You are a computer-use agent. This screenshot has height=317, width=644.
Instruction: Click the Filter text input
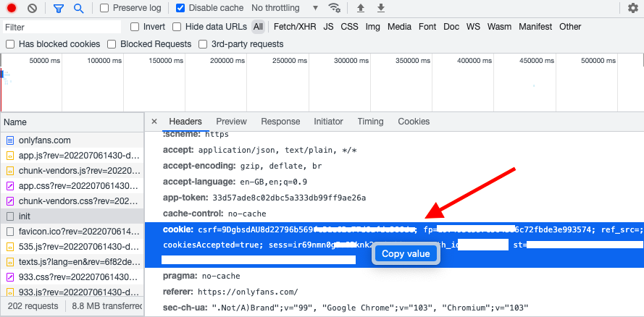62,27
